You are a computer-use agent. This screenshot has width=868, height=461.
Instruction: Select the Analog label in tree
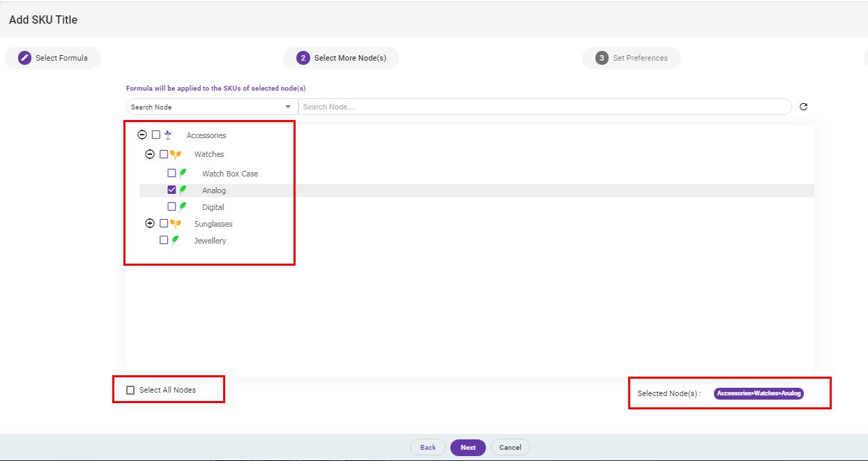coord(214,190)
